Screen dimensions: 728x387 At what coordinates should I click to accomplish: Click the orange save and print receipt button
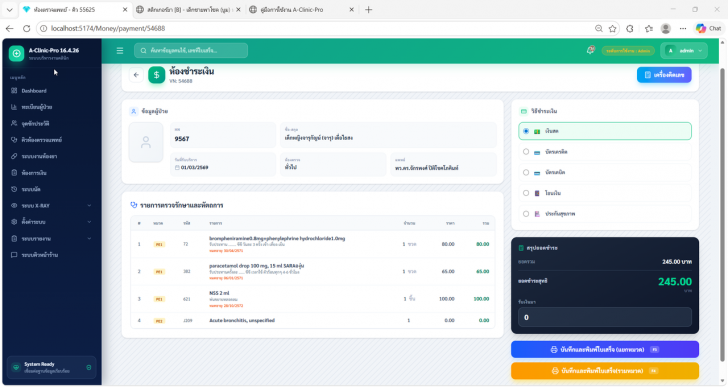point(604,371)
